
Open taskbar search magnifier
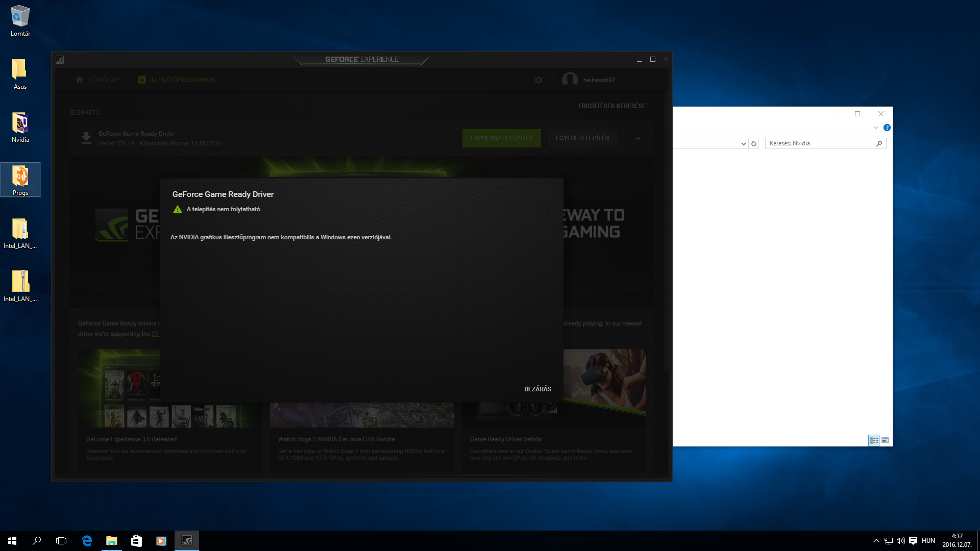[37, 541]
